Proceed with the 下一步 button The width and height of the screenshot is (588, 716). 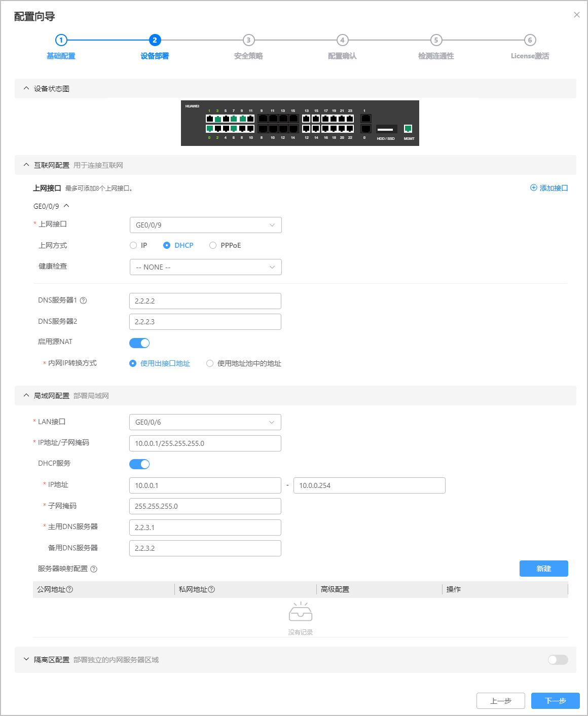tap(556, 701)
